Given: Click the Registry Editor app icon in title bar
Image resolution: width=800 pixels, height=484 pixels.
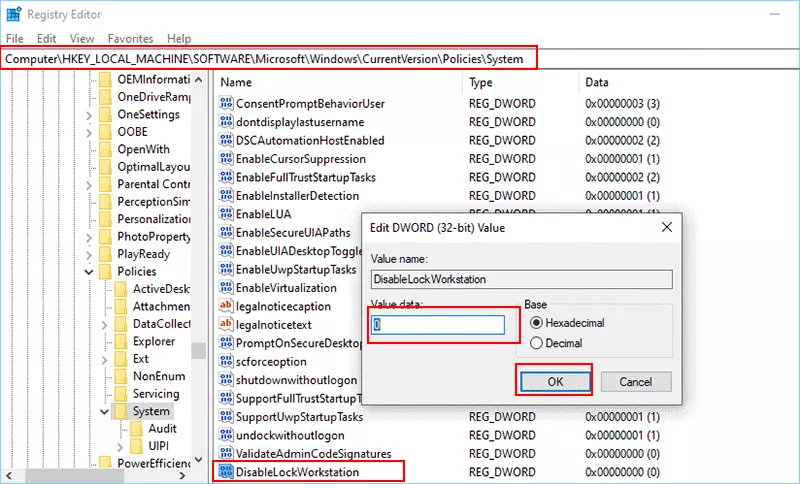Looking at the screenshot, I should tap(14, 15).
